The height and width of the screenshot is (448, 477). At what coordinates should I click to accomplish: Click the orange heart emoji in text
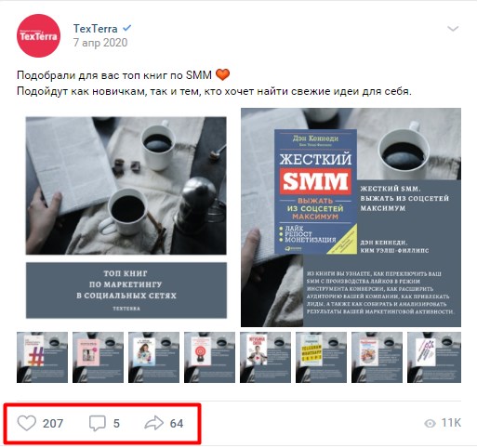coord(222,74)
